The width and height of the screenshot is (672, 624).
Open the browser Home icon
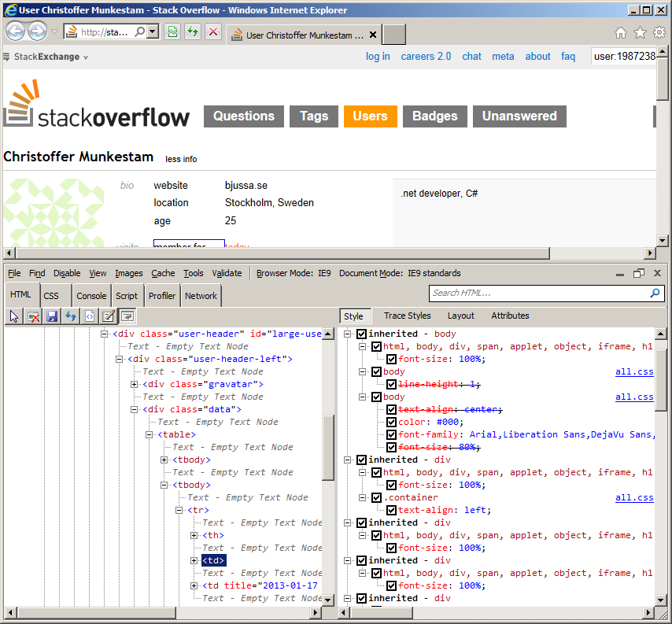click(x=621, y=32)
